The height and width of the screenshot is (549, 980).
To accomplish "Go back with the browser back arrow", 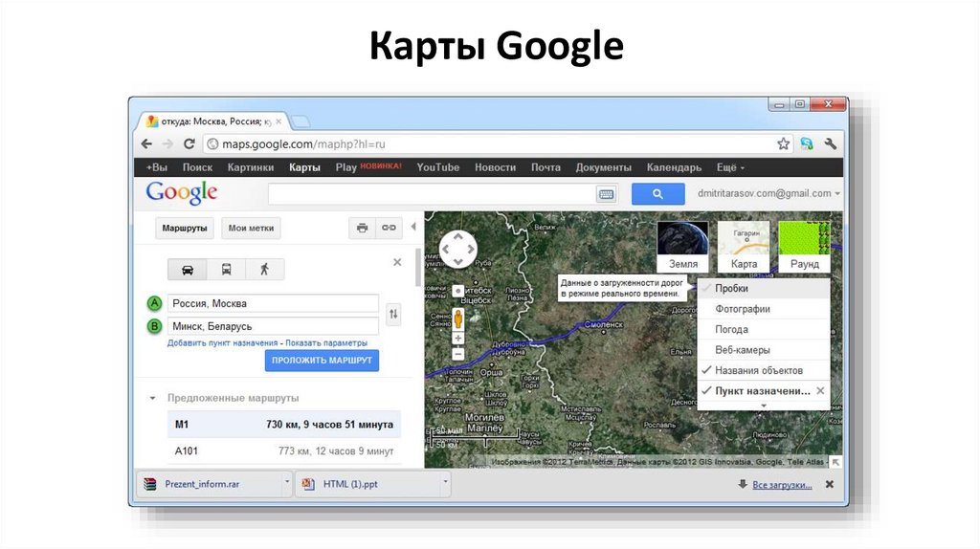I will point(146,144).
